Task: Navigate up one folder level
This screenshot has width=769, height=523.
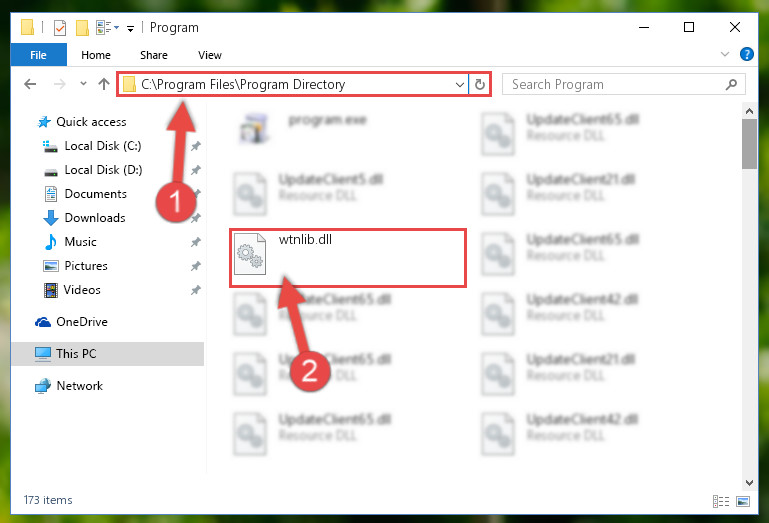Action: click(103, 84)
